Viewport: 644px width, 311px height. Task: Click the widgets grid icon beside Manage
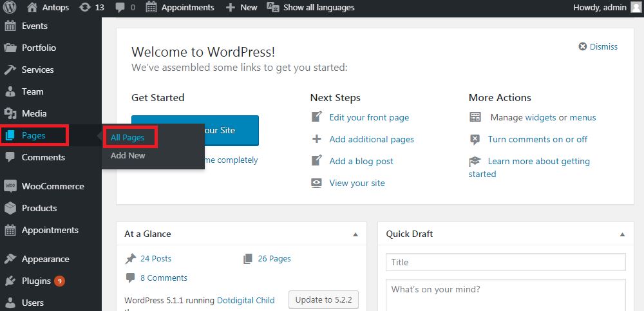coord(475,117)
